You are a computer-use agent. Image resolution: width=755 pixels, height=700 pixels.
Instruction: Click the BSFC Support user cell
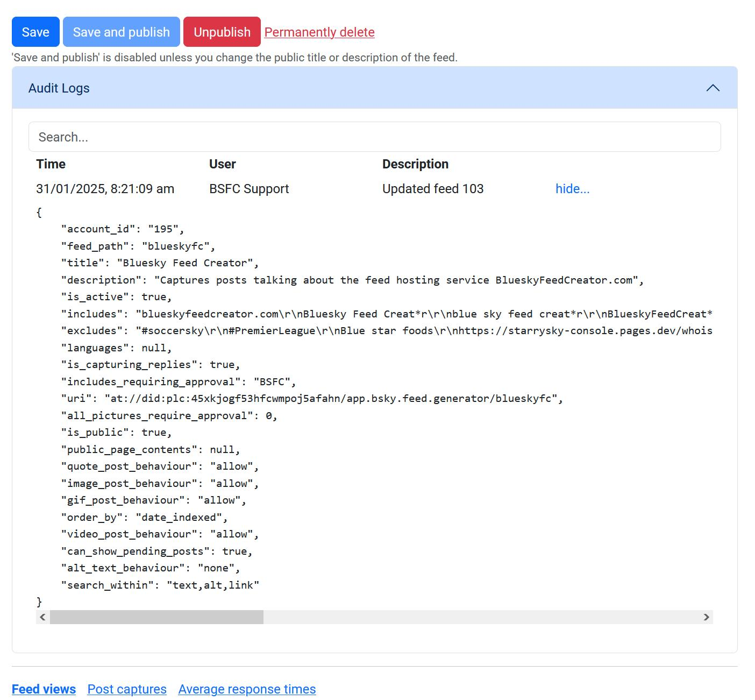[x=249, y=189]
